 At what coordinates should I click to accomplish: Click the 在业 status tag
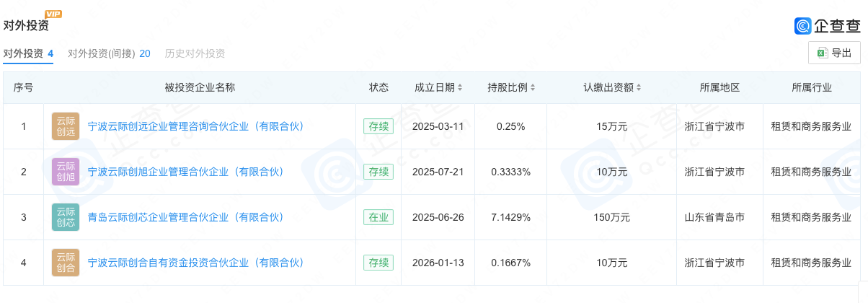click(x=378, y=217)
